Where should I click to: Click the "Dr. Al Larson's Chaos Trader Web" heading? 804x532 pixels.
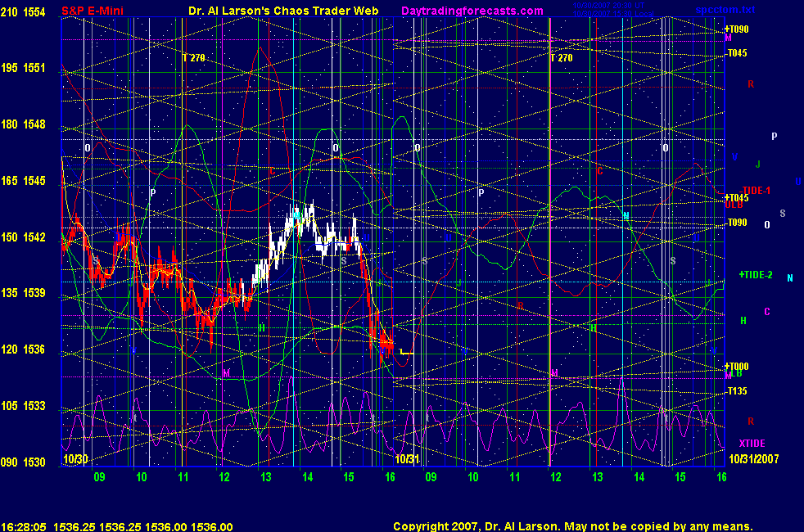pos(283,11)
